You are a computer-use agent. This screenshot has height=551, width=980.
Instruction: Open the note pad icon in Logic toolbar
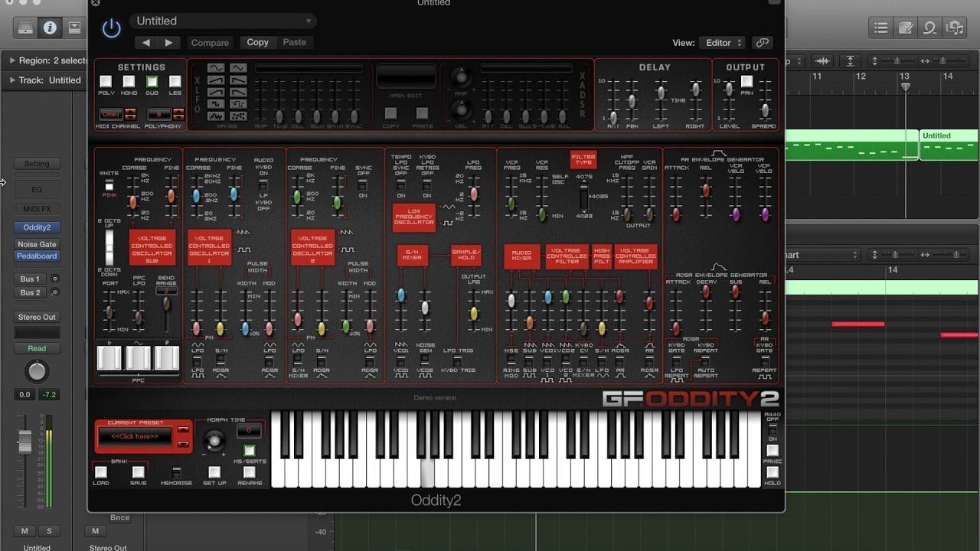(906, 28)
